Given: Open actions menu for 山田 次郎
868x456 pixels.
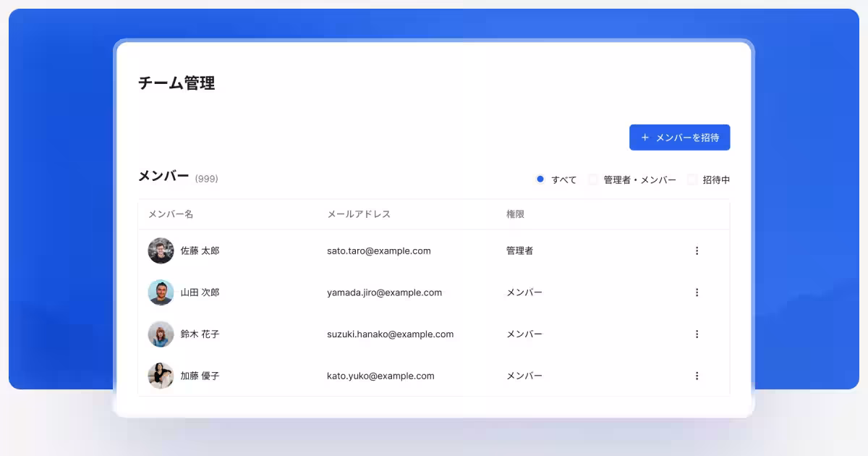Looking at the screenshot, I should pos(697,292).
